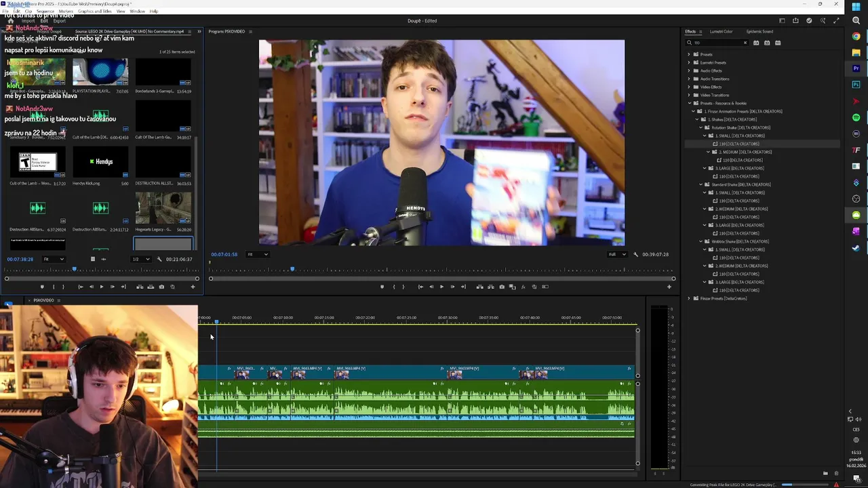The image size is (868, 488).
Task: Mark In in Program monitor
Action: point(393,287)
